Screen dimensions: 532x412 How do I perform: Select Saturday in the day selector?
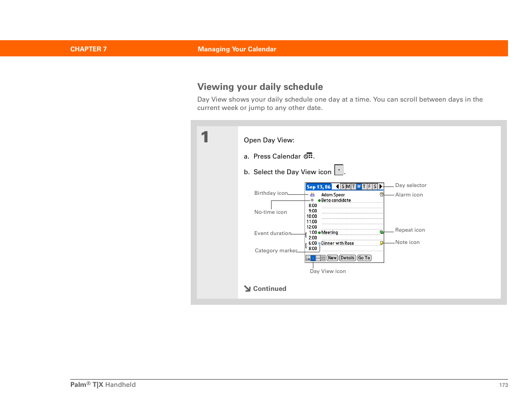click(x=375, y=186)
